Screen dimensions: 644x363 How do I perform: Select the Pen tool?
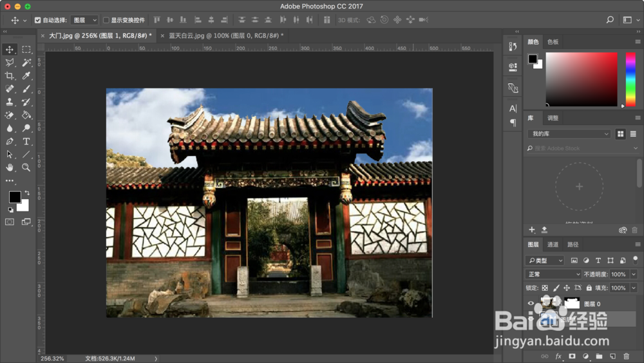pyautogui.click(x=10, y=141)
